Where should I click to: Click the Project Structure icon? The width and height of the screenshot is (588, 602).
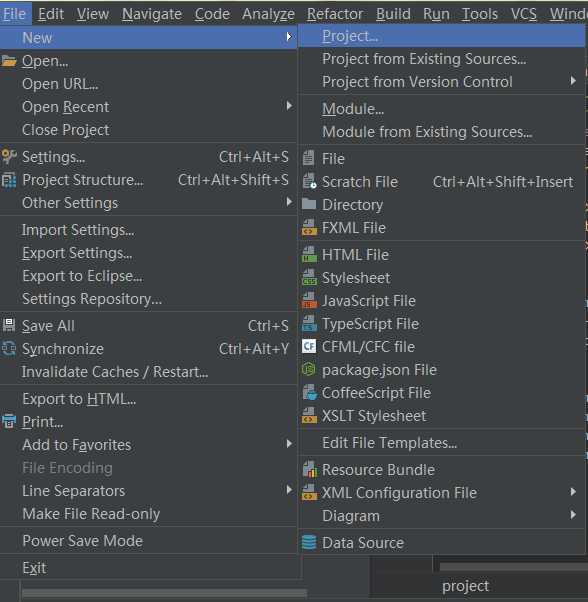[9, 180]
